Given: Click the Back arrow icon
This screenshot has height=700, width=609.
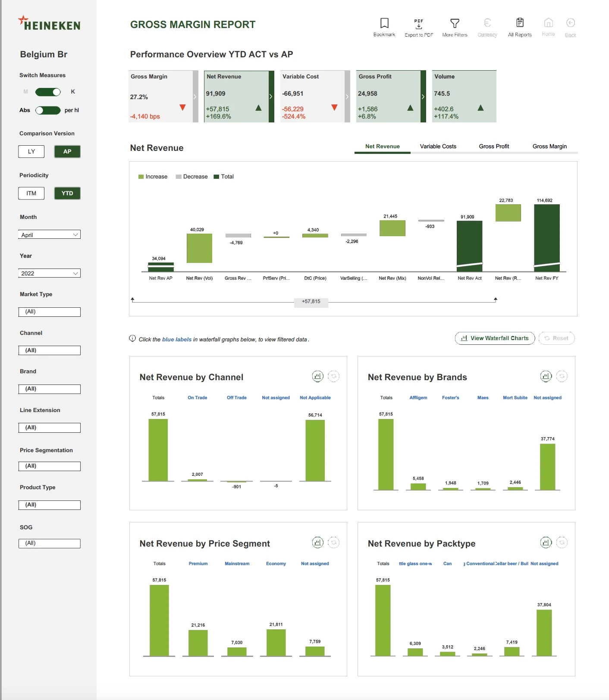Looking at the screenshot, I should point(571,23).
